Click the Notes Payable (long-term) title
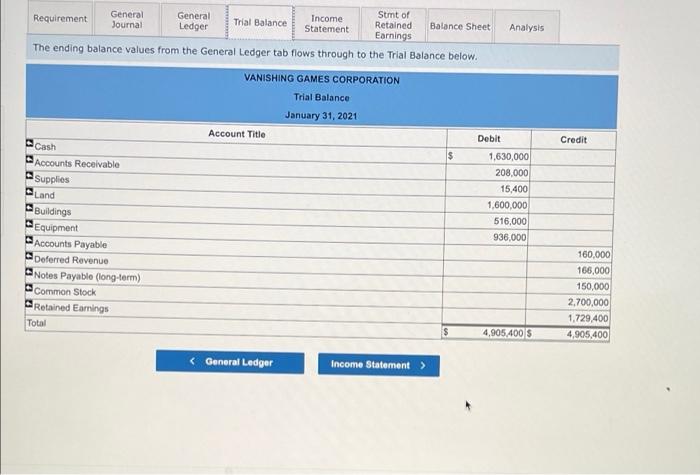The height and width of the screenshot is (475, 700). coord(87,276)
